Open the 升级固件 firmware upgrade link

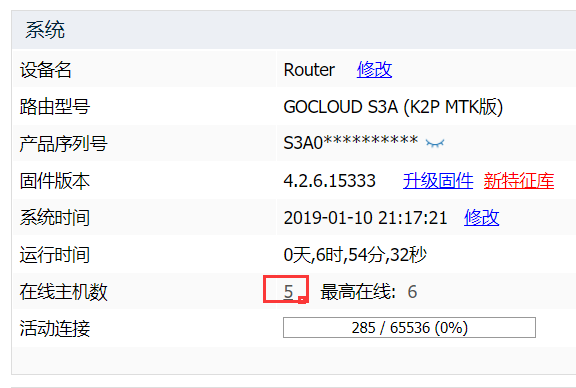(x=438, y=181)
